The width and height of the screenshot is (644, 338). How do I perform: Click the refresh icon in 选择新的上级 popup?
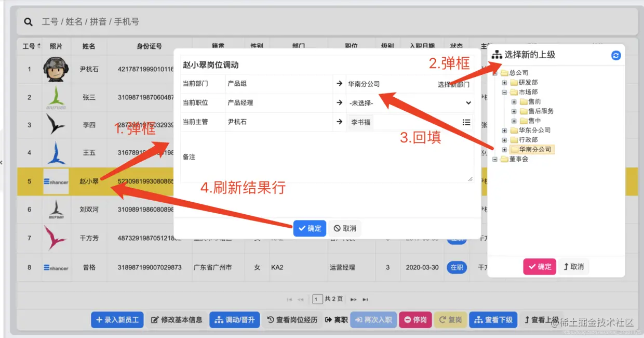(x=615, y=55)
